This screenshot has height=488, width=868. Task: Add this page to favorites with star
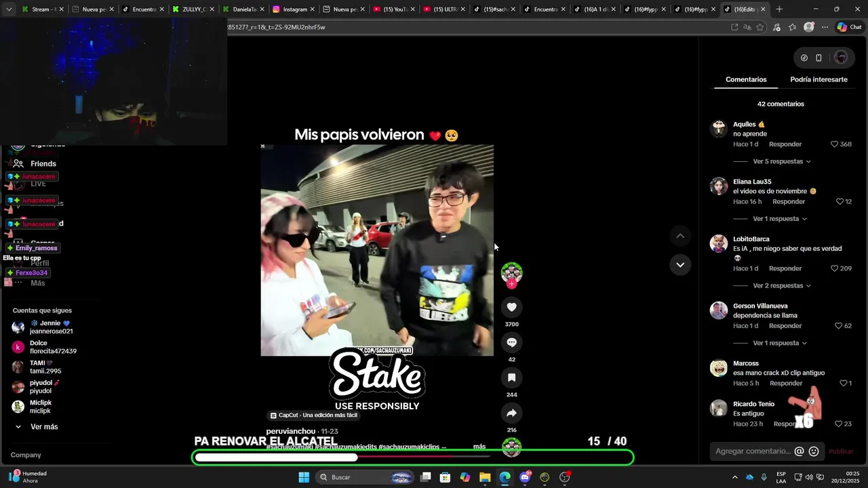pos(760,27)
